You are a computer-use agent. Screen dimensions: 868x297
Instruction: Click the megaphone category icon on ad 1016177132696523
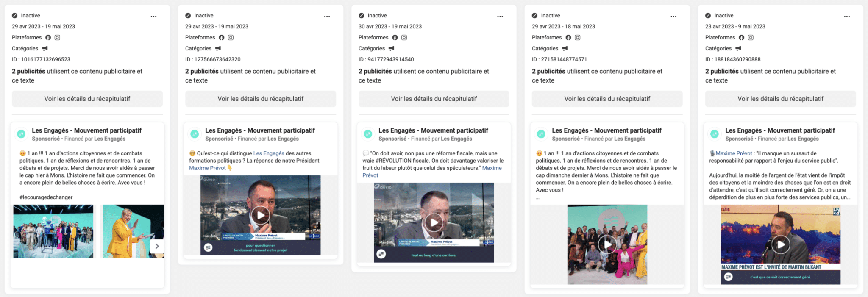coord(45,49)
